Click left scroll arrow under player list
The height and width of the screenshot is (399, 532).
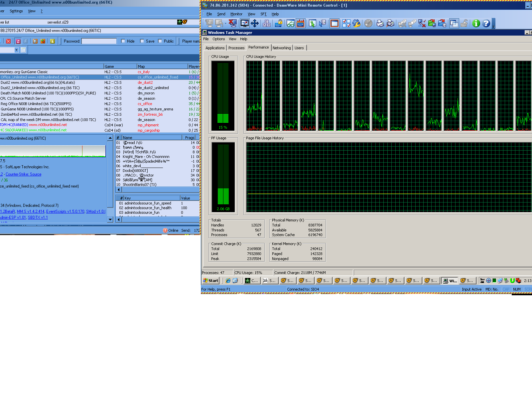click(x=119, y=190)
